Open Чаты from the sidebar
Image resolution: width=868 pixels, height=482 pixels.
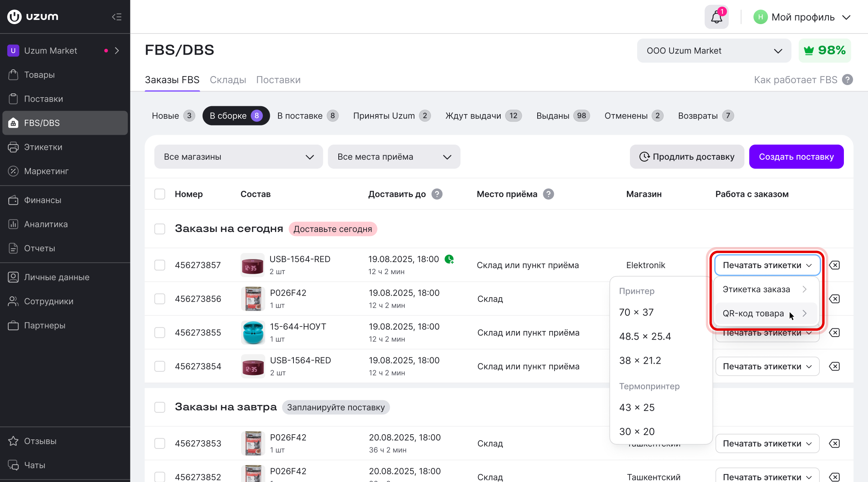click(x=65, y=465)
